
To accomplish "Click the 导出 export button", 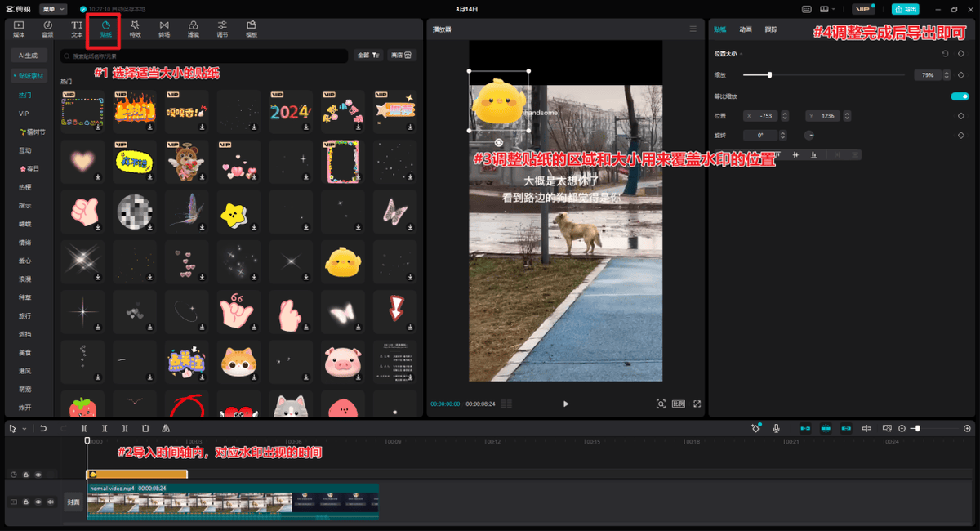I will click(x=905, y=9).
